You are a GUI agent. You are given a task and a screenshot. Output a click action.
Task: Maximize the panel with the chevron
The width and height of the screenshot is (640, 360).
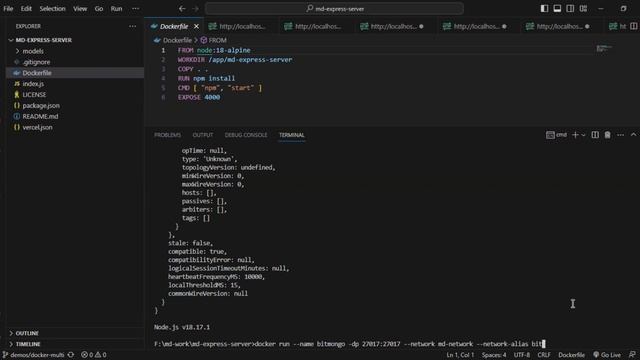coord(633,135)
